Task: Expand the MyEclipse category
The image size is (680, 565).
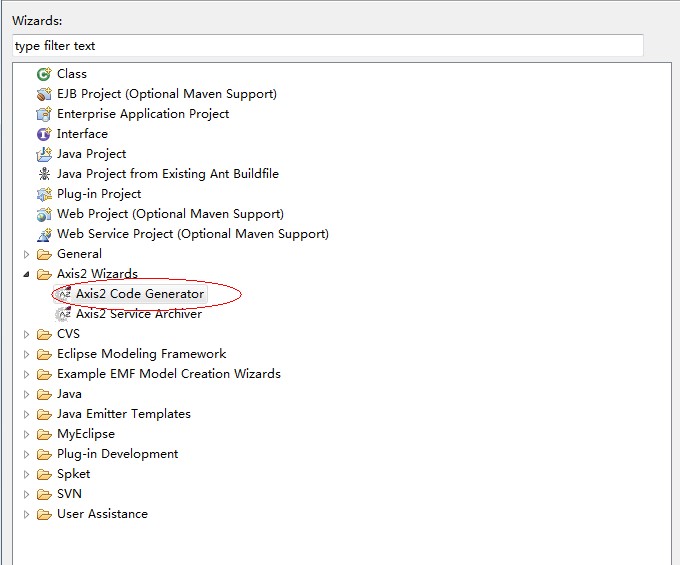Action: coord(26,434)
